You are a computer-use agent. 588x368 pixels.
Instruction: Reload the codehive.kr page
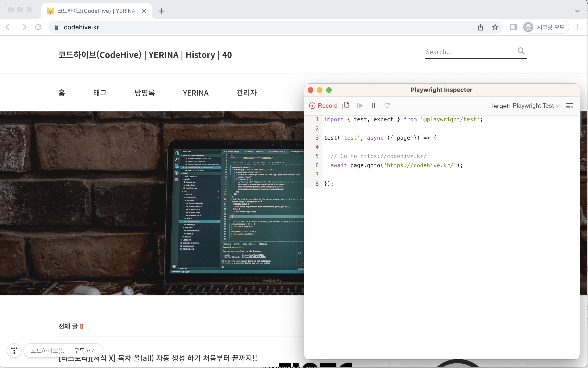coord(38,27)
